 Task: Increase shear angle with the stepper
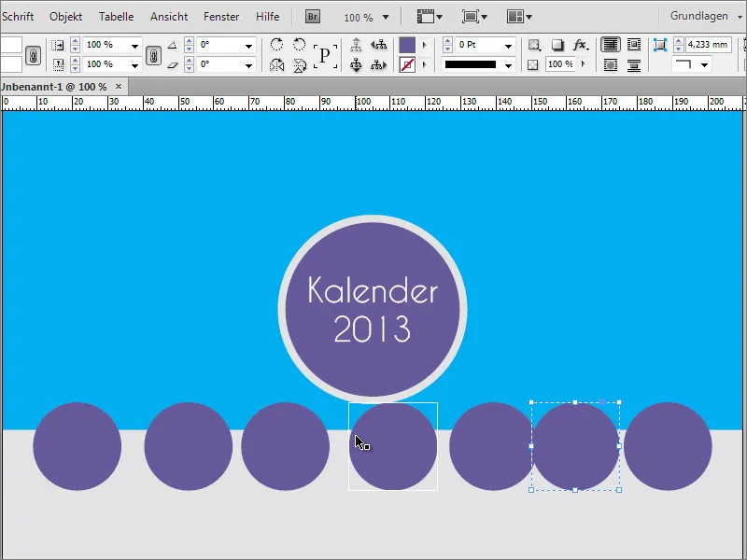pos(190,61)
